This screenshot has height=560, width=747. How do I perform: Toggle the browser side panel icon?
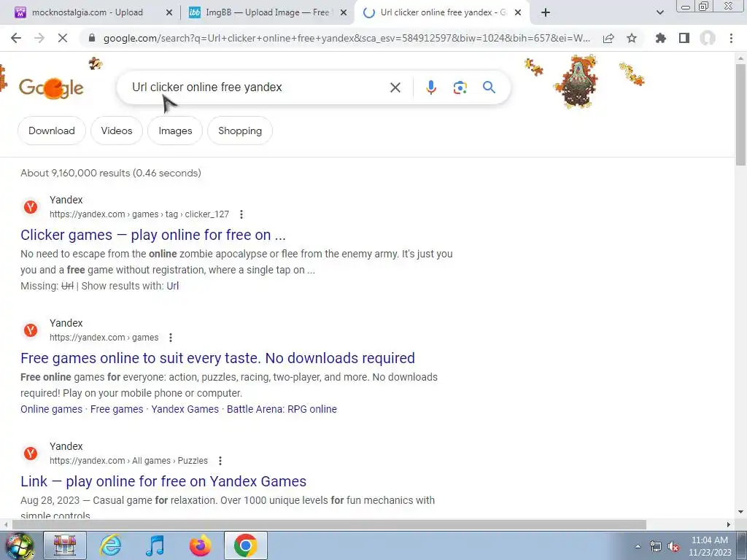pos(684,38)
